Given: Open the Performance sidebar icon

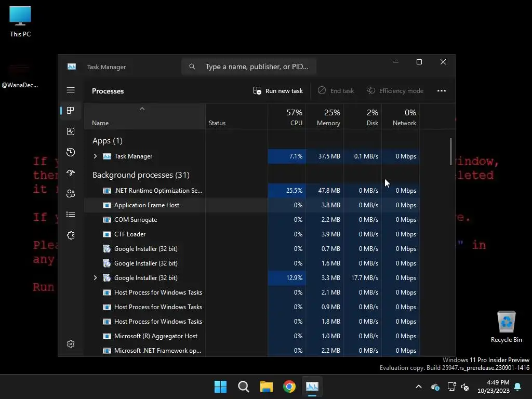Looking at the screenshot, I should coord(71,131).
